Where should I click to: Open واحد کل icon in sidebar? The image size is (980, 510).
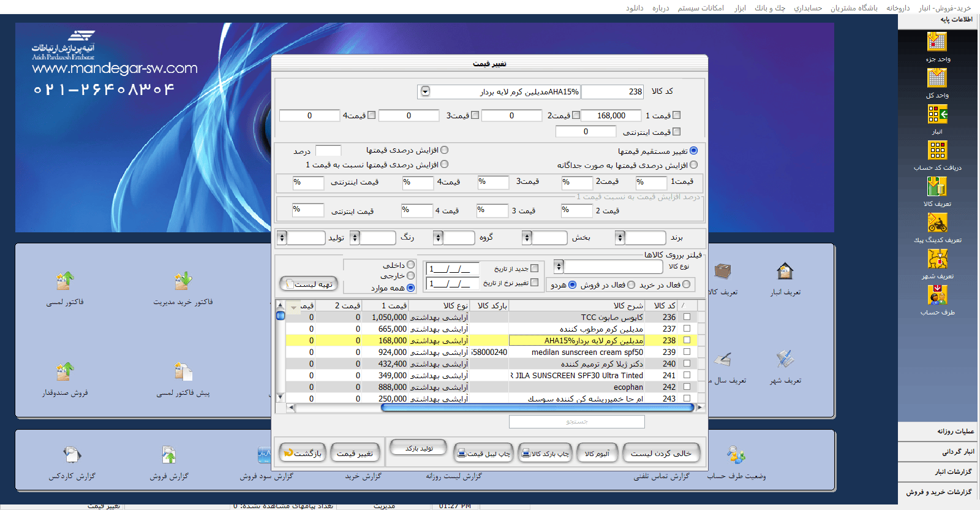coord(937,78)
